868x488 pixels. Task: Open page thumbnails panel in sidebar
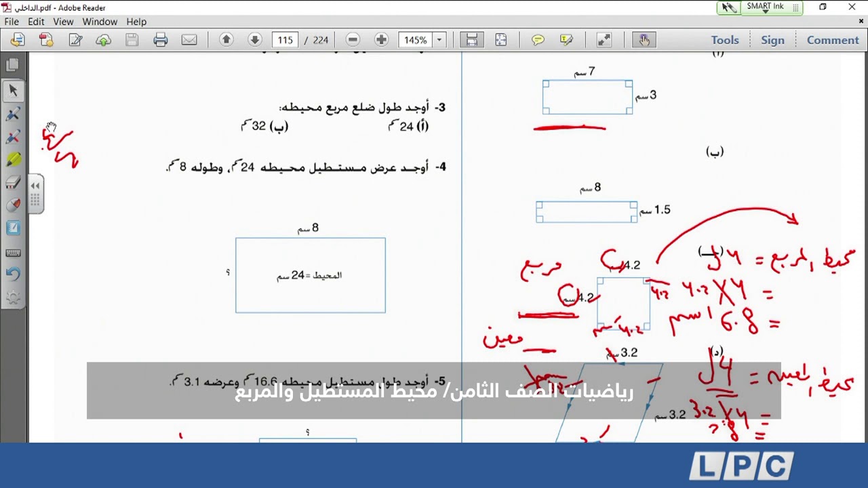click(12, 65)
